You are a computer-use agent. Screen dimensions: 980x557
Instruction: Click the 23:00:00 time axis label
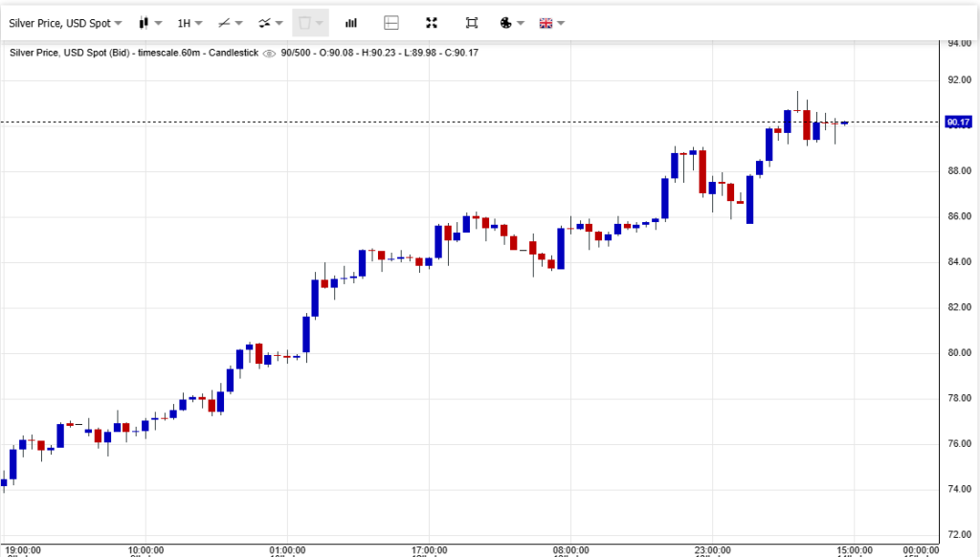712,549
